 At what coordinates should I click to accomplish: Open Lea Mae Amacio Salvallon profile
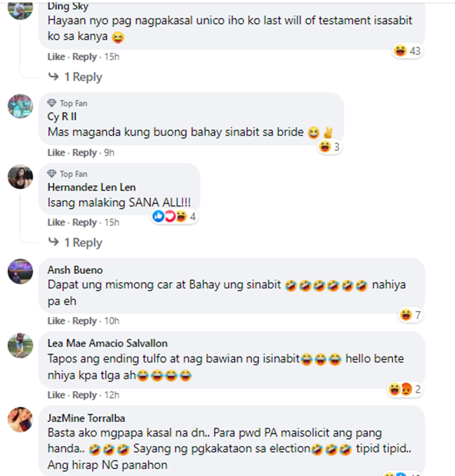tap(107, 344)
